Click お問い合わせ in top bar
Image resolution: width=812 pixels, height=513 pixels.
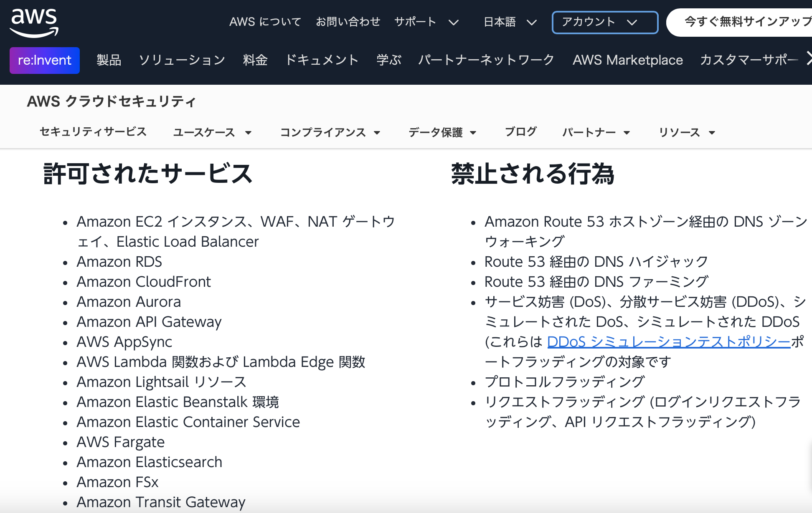348,22
